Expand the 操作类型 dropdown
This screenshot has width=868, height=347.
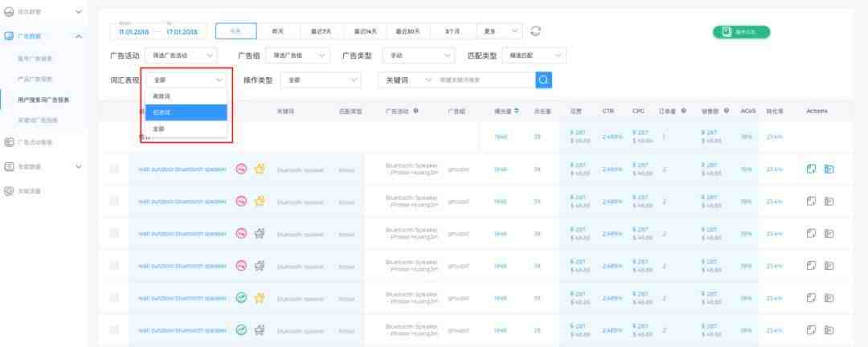click(321, 80)
